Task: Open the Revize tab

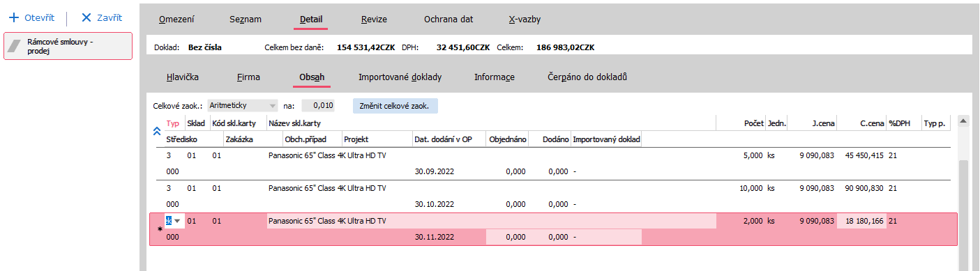Action: tap(375, 20)
